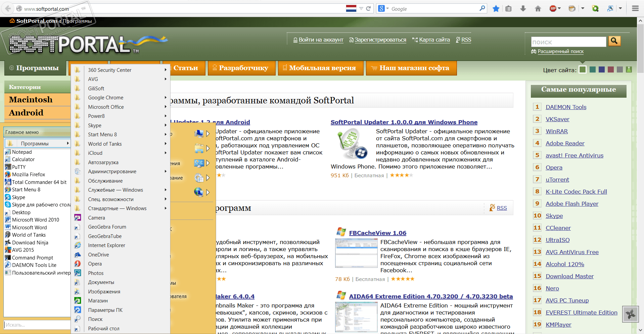This screenshot has height=334, width=644.
Task: Open OneDrive in the programs list
Action: pos(98,255)
